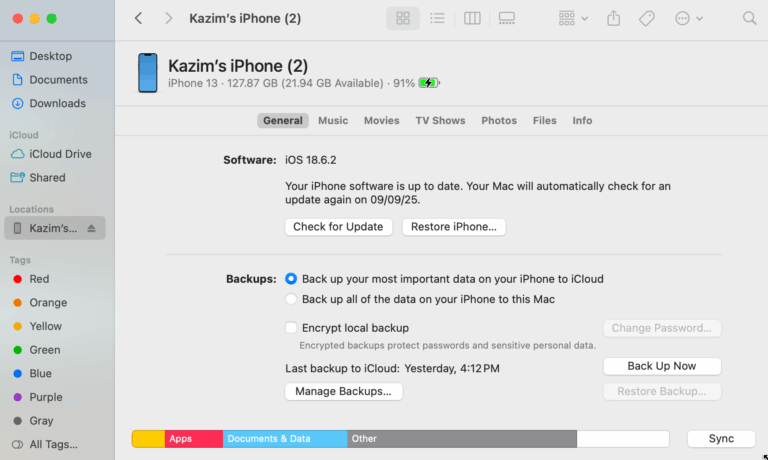This screenshot has width=768, height=460.
Task: Switch to gallery view
Action: point(506,19)
